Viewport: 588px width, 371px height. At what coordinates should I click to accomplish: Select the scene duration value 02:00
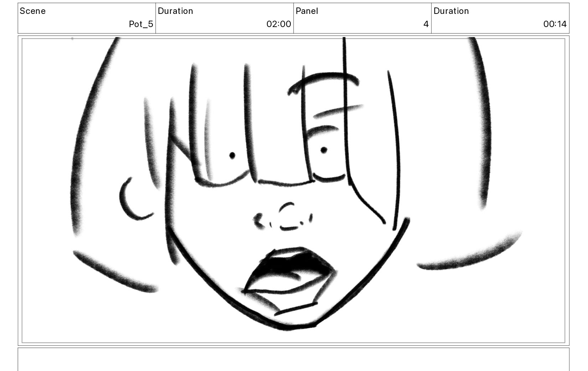(x=279, y=24)
